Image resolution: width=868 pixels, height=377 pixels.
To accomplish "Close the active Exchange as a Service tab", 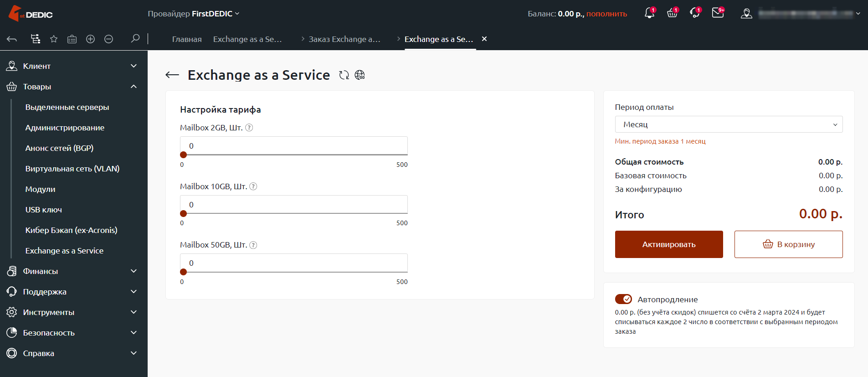I will click(484, 39).
